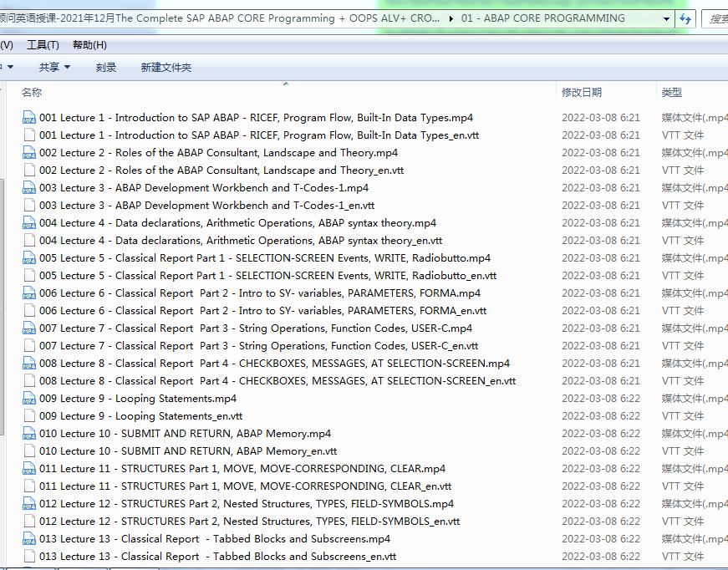Click file icon of 008 Lecture 8 _en.vtt

click(29, 380)
